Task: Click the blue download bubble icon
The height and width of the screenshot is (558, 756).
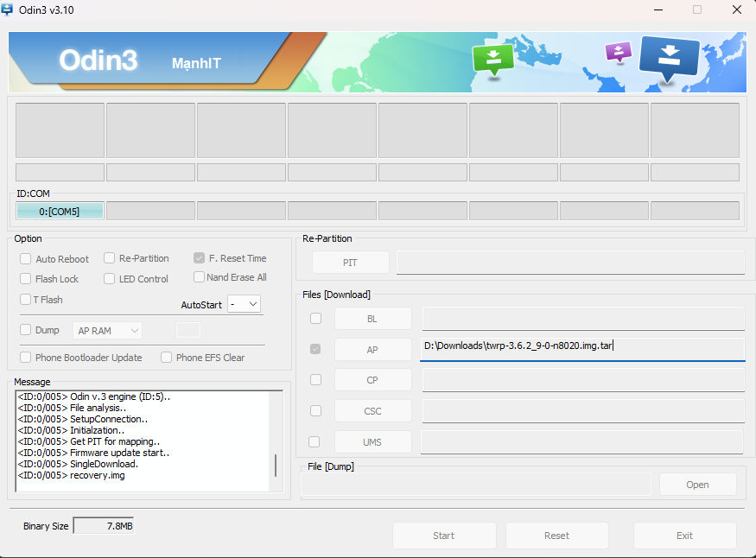Action: click(669, 57)
